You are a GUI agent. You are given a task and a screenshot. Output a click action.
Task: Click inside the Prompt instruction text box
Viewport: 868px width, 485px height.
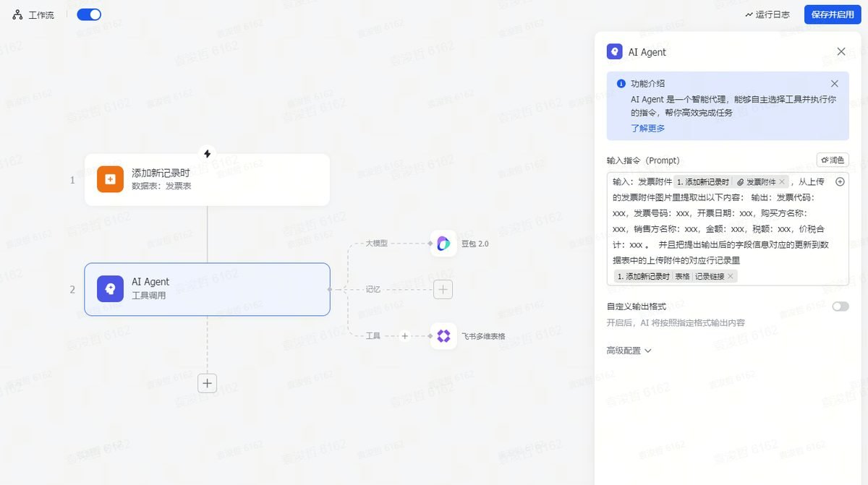tap(728, 229)
